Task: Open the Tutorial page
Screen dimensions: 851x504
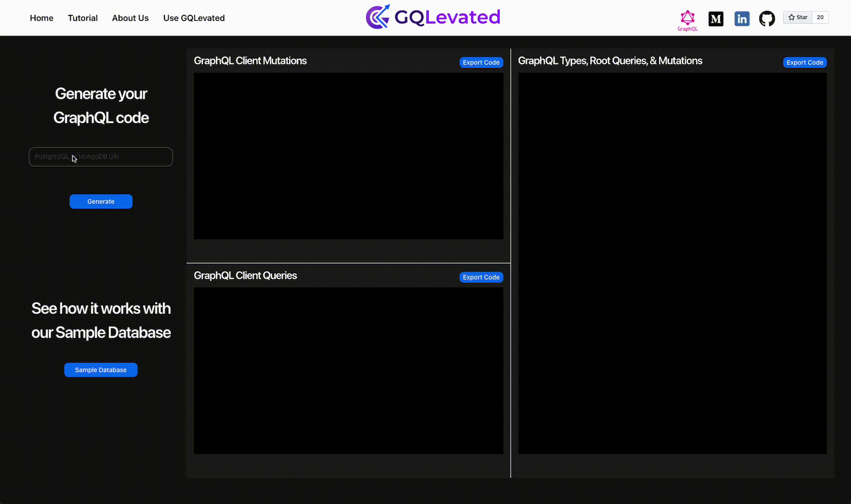Action: (x=83, y=18)
